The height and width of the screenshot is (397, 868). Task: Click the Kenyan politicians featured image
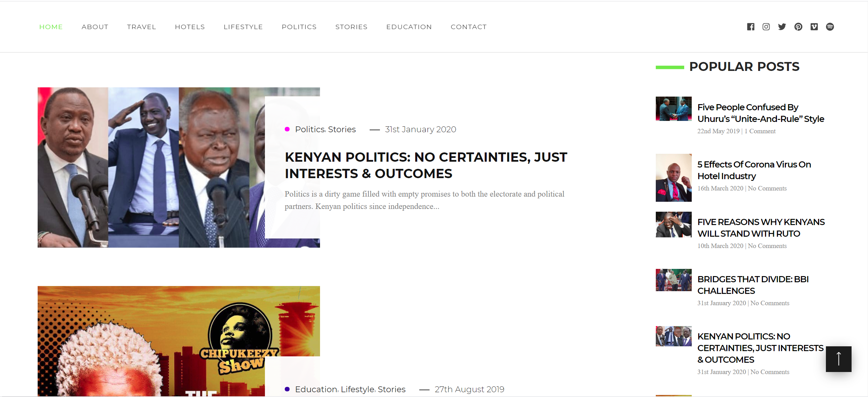[179, 168]
